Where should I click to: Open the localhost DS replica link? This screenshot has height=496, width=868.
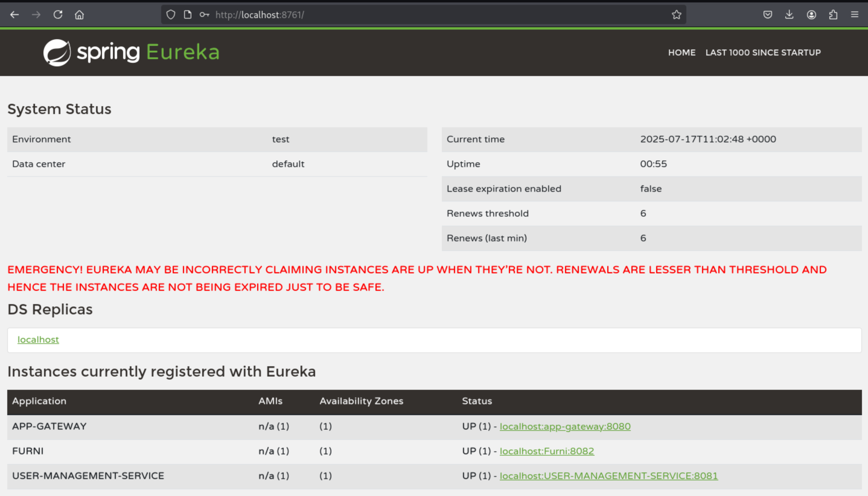click(x=38, y=340)
